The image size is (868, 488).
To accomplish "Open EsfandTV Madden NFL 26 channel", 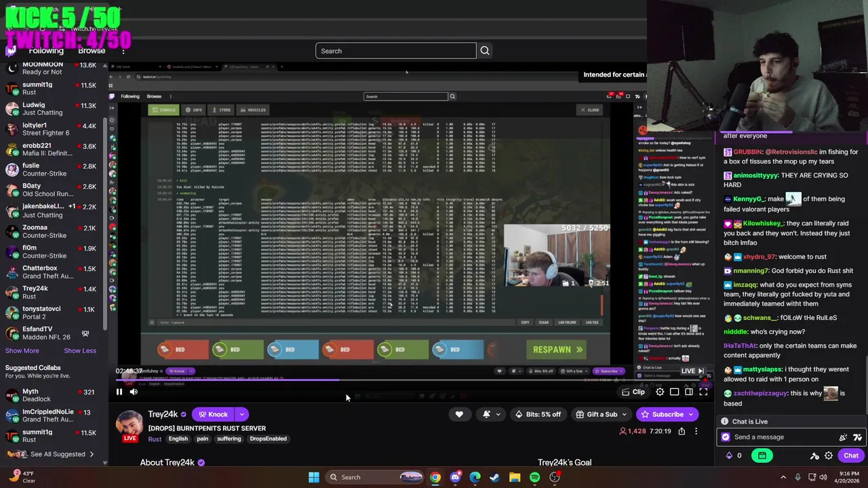I will click(53, 333).
